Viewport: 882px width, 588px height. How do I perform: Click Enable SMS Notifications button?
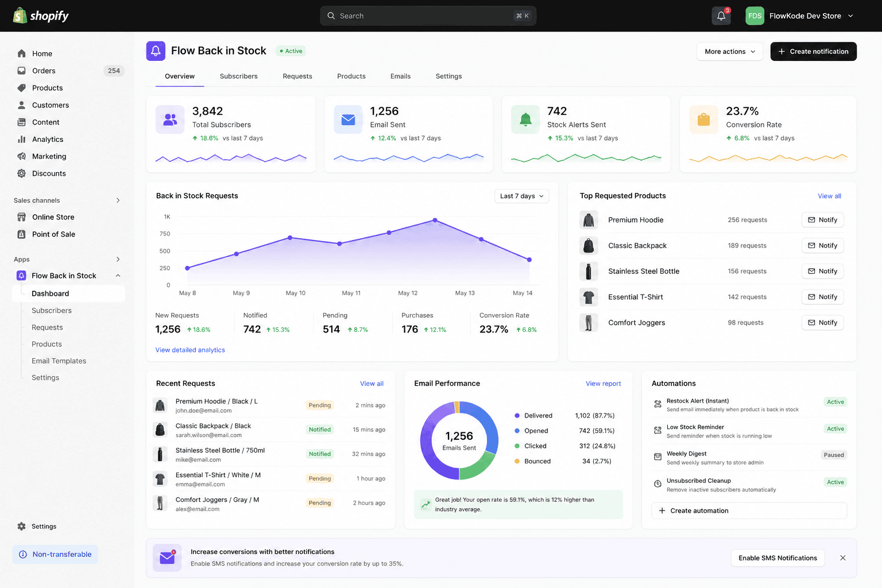point(778,558)
